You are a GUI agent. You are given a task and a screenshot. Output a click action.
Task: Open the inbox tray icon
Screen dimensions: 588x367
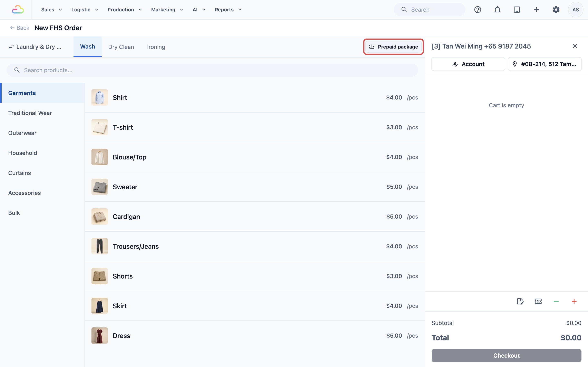(x=517, y=10)
